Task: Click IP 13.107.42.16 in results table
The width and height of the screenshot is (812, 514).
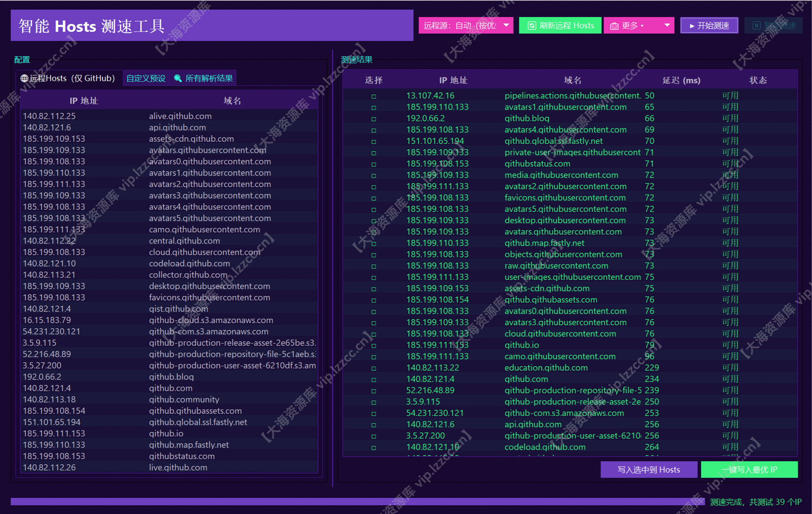Action: click(430, 95)
